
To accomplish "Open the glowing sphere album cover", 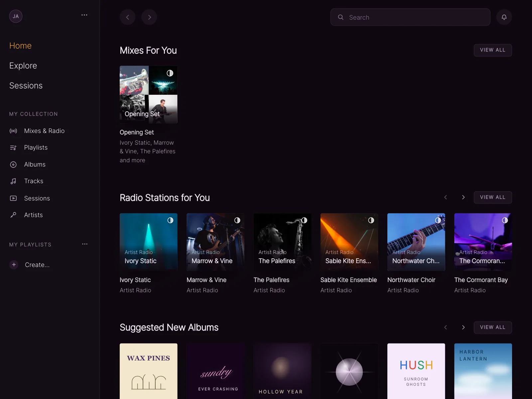I will 349,371.
